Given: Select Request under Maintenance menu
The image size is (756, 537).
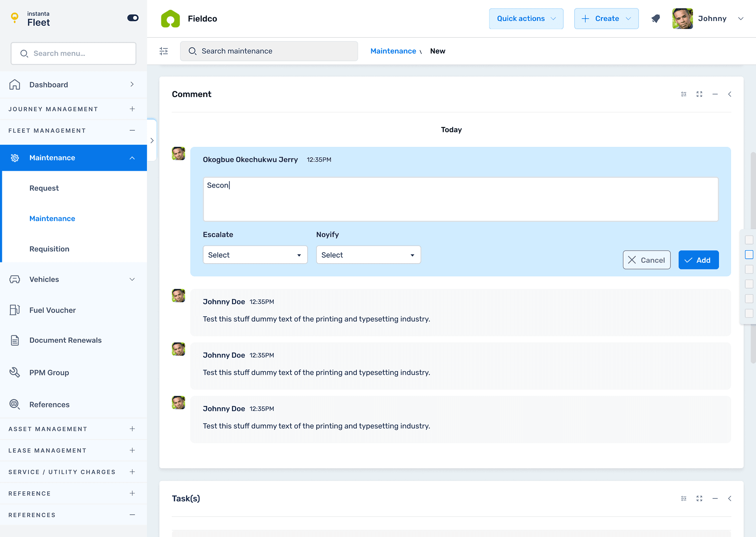Looking at the screenshot, I should (x=44, y=188).
